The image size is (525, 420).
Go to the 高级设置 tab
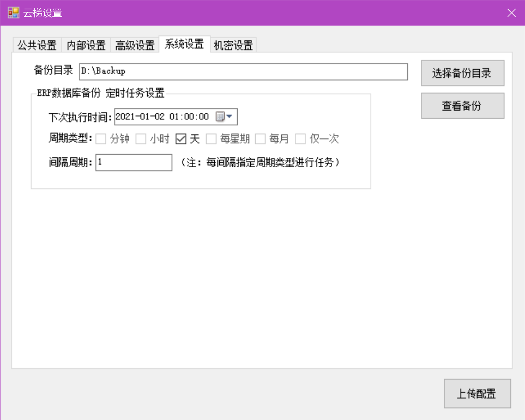point(135,45)
